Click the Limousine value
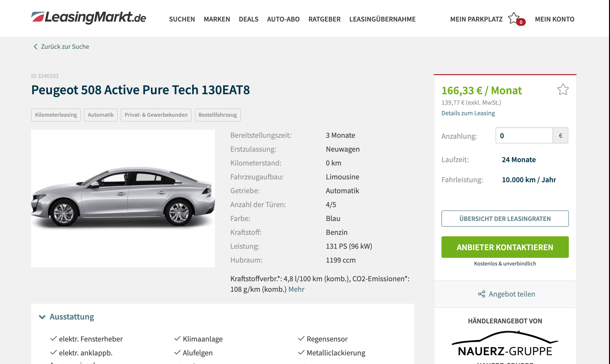Viewport: 610px width, 364px height. pyautogui.click(x=342, y=177)
